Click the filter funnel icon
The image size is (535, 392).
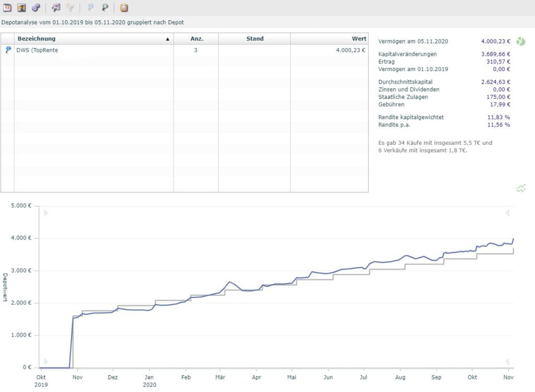click(x=70, y=7)
